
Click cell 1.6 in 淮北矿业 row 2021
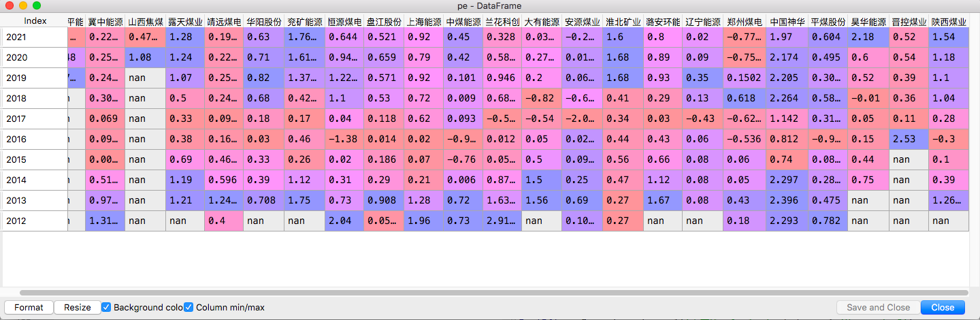[x=623, y=37]
